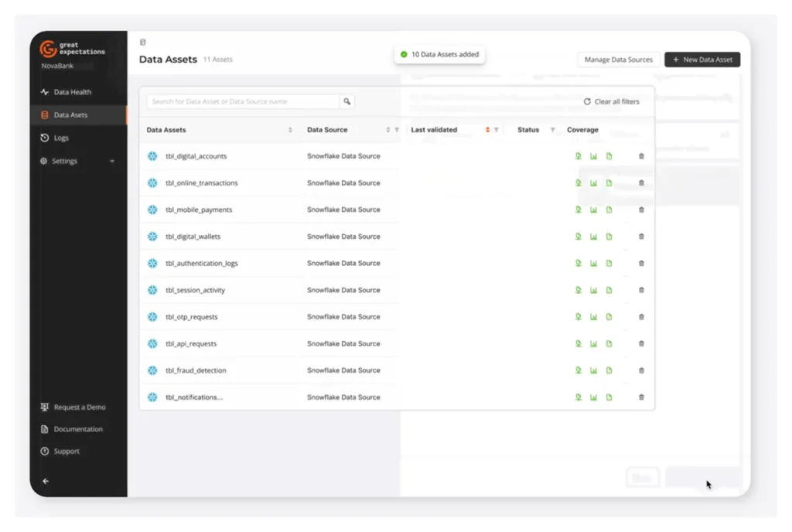Open Logs from the sidebar

[61, 138]
